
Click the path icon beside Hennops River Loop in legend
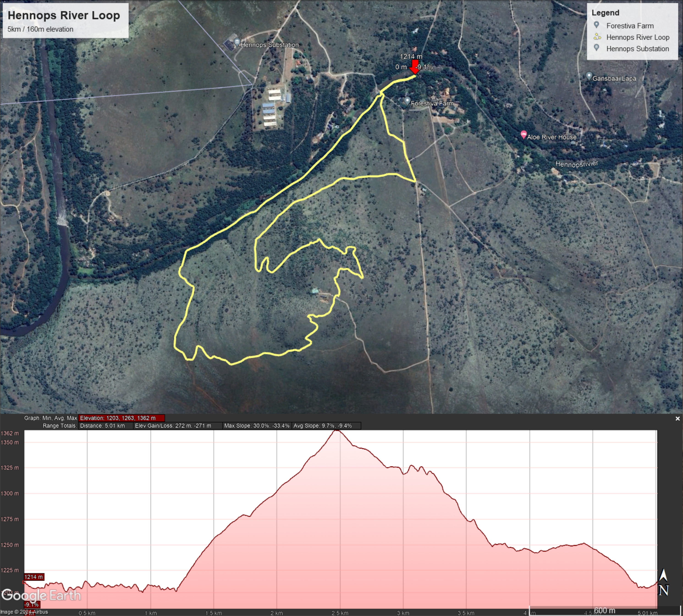[x=597, y=37]
